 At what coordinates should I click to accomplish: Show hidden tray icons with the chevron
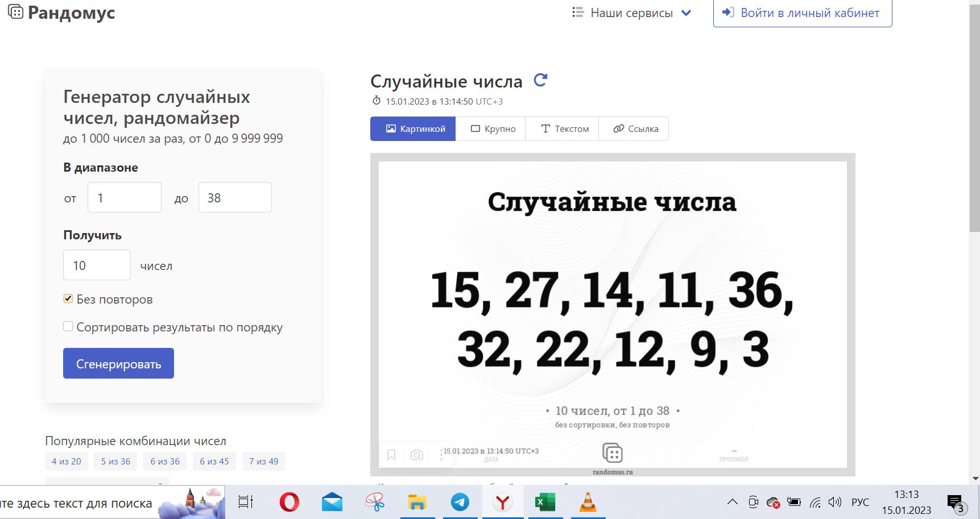coord(733,502)
